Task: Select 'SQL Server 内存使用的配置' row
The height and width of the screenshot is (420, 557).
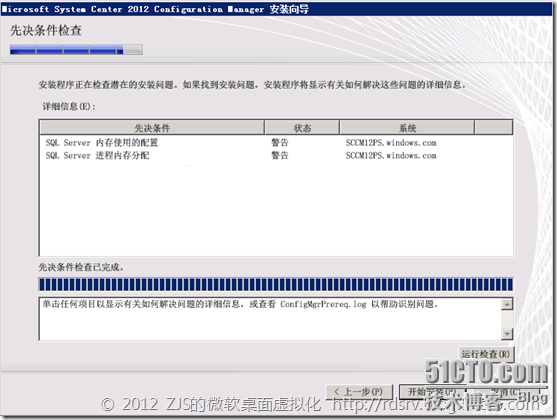Action: 276,143
